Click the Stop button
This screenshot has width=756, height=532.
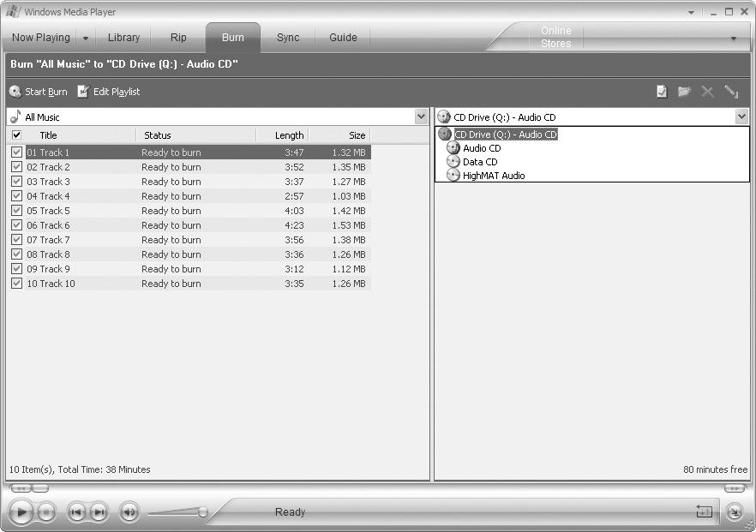(46, 511)
